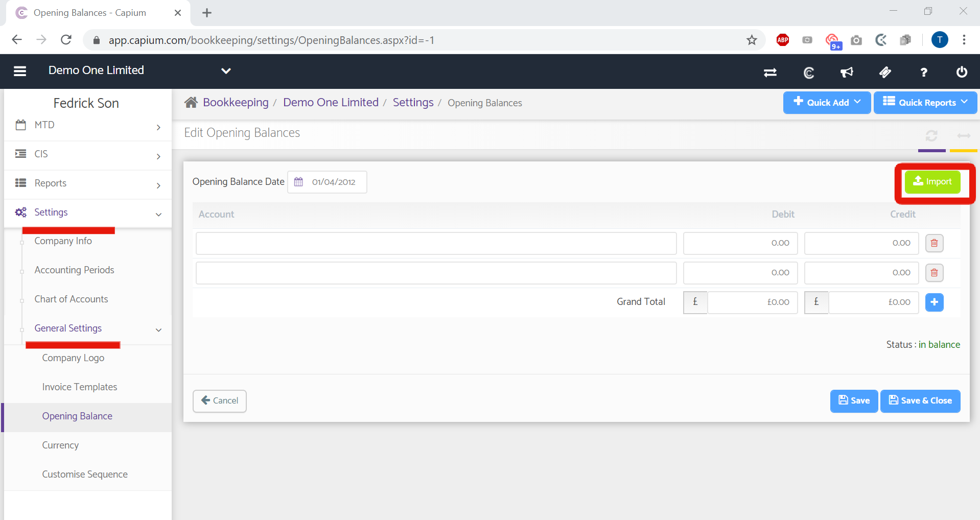This screenshot has width=980, height=520.
Task: Open Currency settings
Action: click(x=60, y=445)
